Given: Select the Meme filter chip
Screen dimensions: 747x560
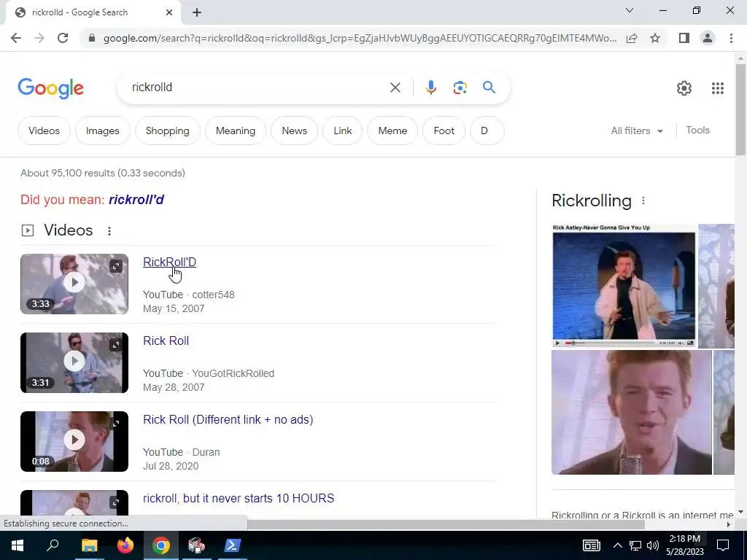Looking at the screenshot, I should pos(392,131).
